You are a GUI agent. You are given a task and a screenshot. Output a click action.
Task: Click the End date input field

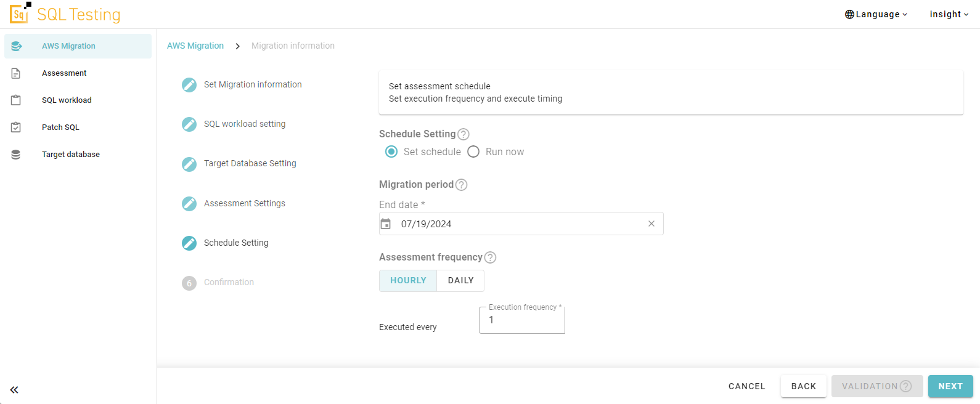pos(521,224)
